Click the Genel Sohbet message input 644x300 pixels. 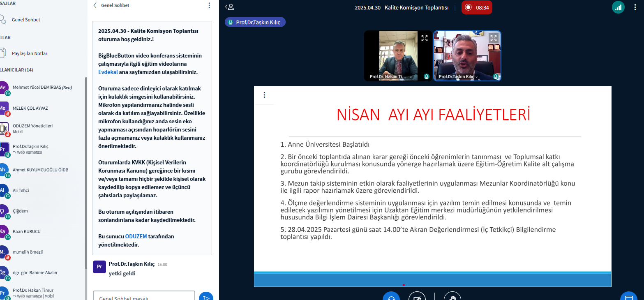pyautogui.click(x=144, y=297)
